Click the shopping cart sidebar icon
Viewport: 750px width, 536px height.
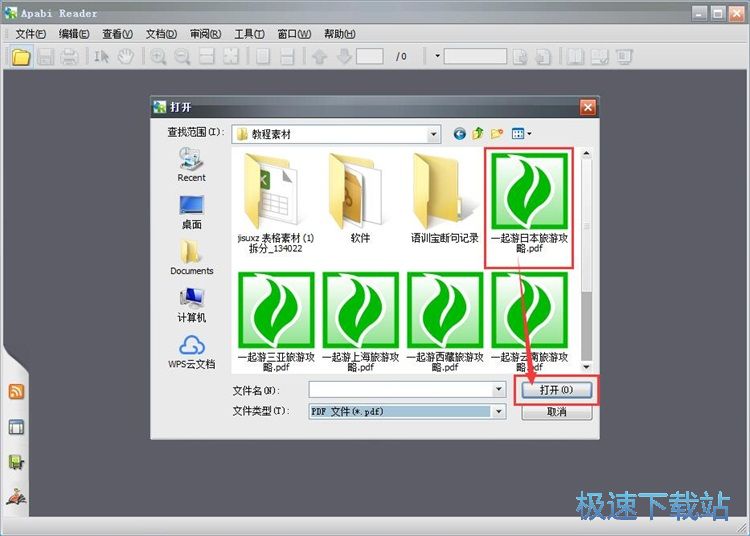(16, 462)
